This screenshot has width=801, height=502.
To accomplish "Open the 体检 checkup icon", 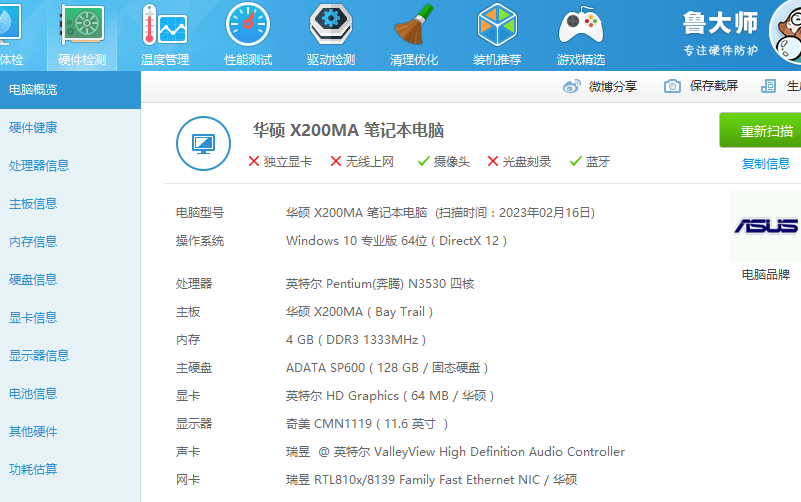I will [x=11, y=35].
